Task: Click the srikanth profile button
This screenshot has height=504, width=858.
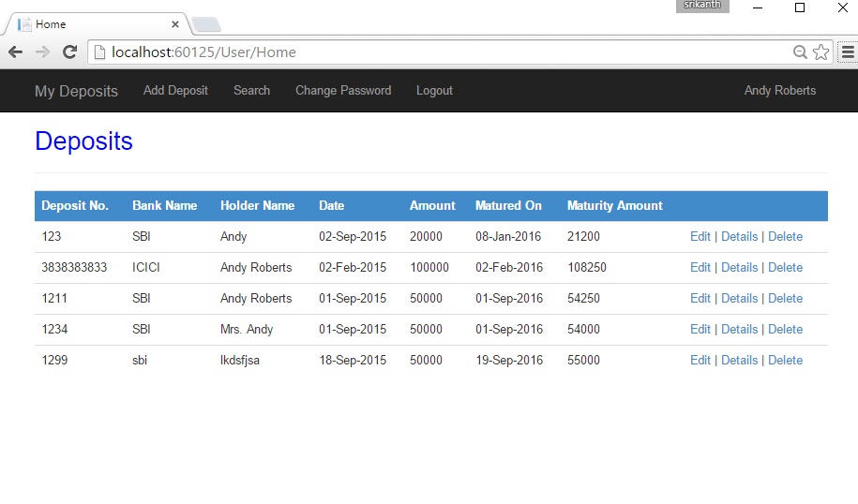Action: 702,6
